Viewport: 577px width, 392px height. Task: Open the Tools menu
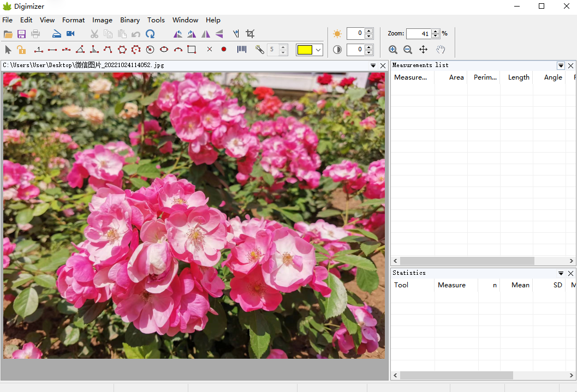click(156, 20)
